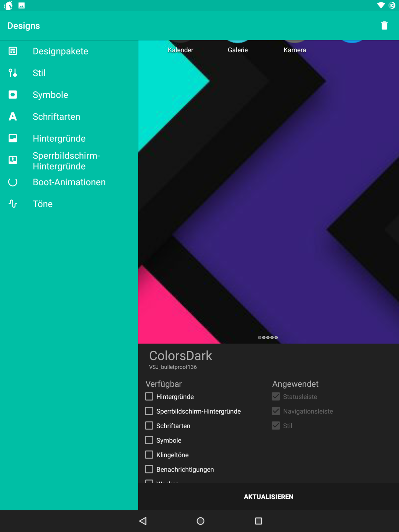Check the Symbole checkbox under Verfügbar

coord(149,440)
